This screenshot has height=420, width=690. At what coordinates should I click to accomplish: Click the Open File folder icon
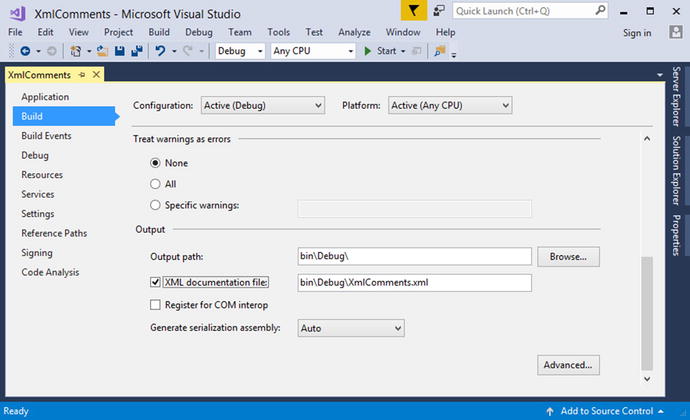coord(103,51)
